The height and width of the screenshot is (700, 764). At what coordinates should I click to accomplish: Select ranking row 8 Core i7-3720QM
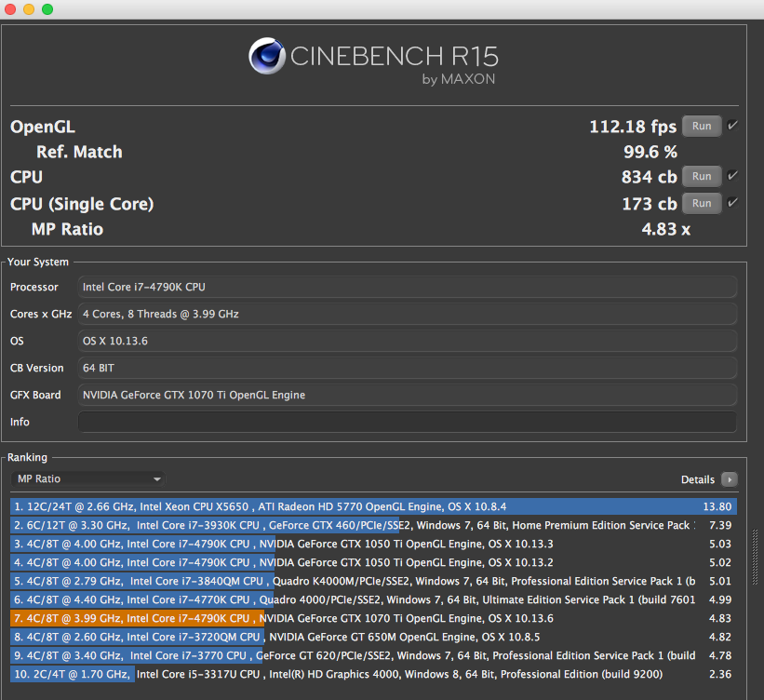373,637
